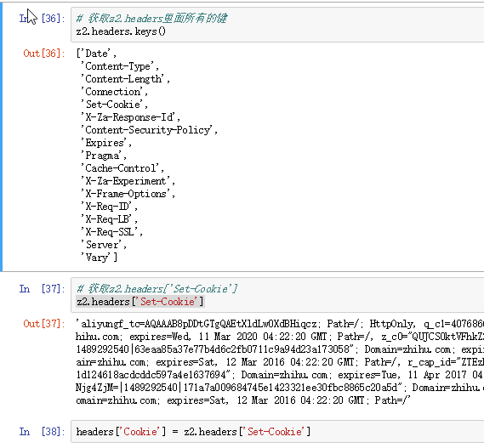Click the z2.headers['Set-Cookie'] code in cell 37
Viewport: 484px width, 448px height.
[140, 302]
